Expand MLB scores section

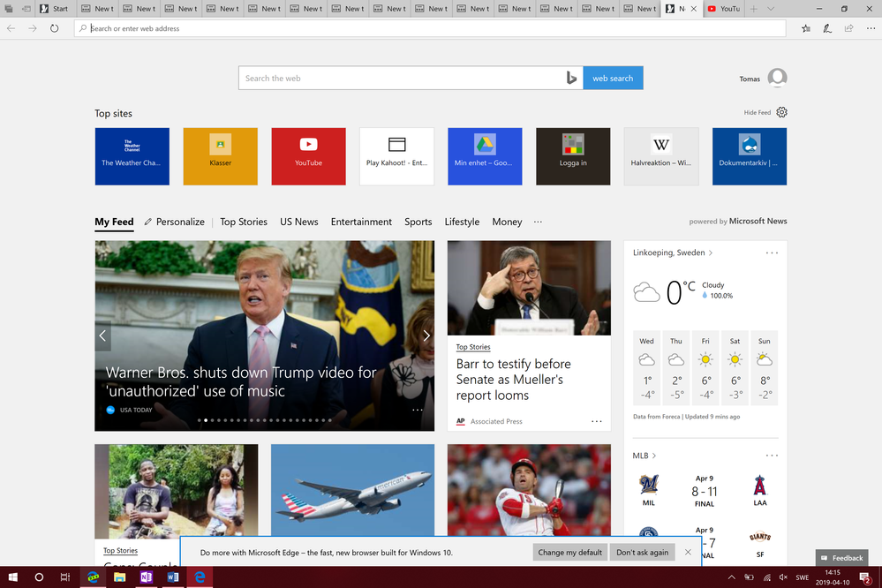[x=644, y=456]
